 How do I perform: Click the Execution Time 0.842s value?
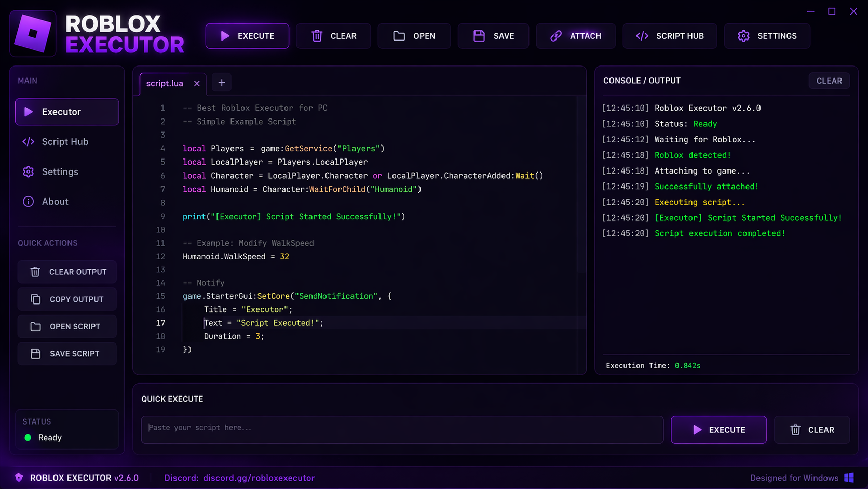[687, 366]
